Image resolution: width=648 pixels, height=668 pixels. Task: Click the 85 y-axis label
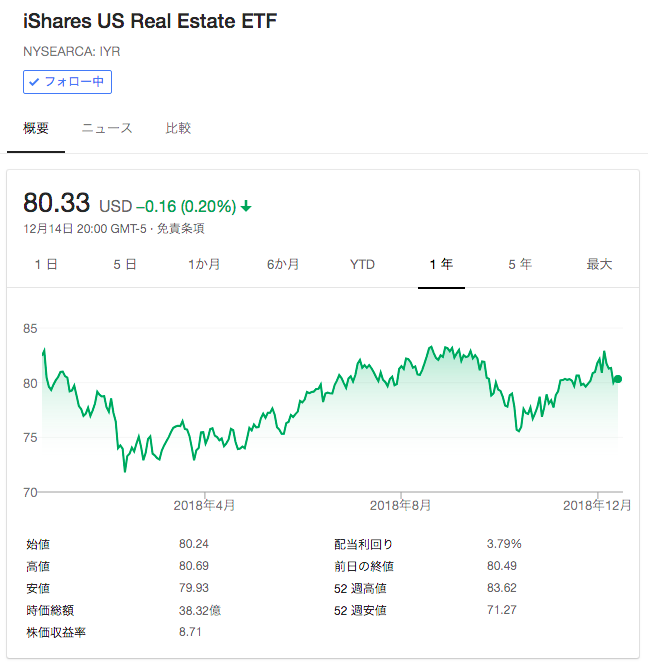30,328
